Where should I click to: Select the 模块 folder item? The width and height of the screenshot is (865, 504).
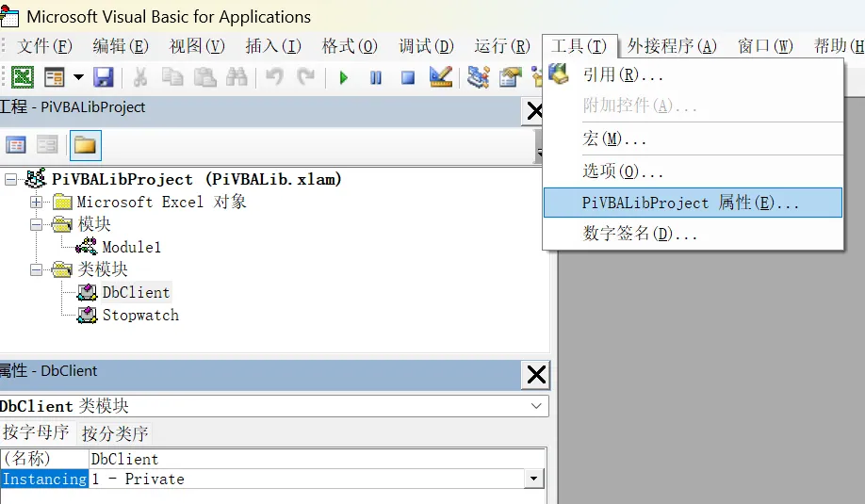pos(94,224)
